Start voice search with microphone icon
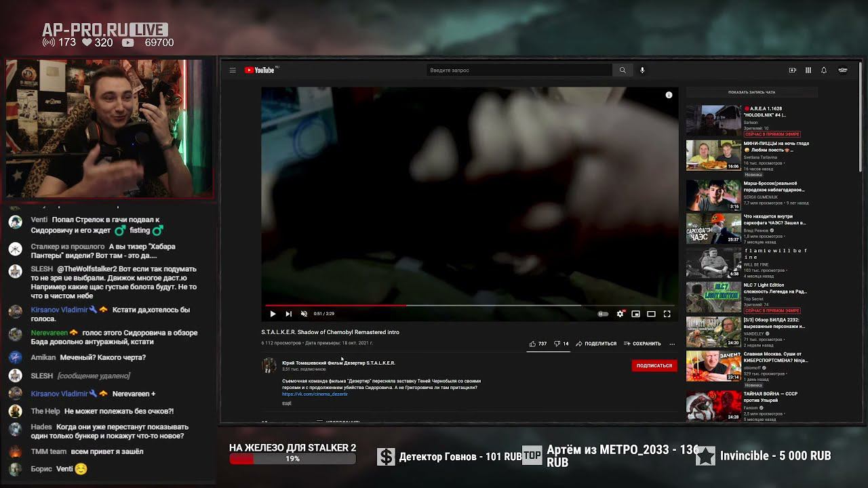Screen dimensions: 868x488 point(642,70)
